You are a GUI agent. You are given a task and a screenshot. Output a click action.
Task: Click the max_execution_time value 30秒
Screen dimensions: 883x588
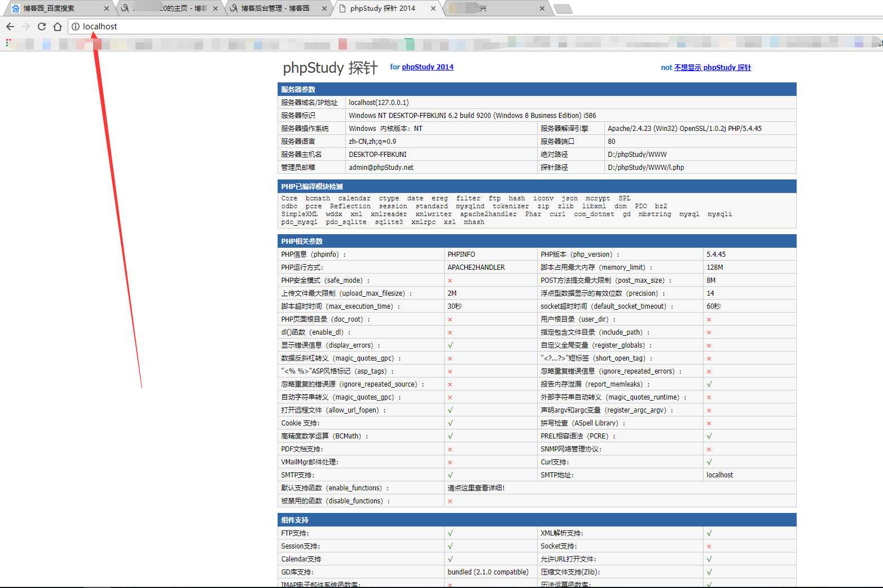click(455, 306)
